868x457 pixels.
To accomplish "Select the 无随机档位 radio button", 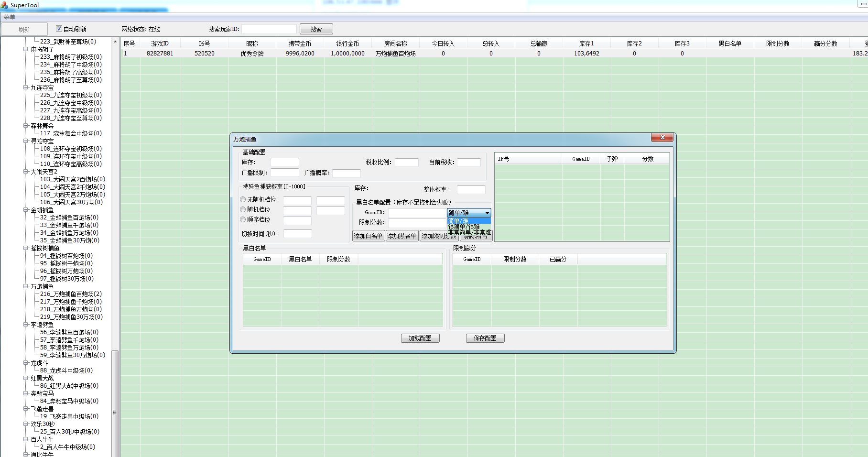I will tap(243, 199).
